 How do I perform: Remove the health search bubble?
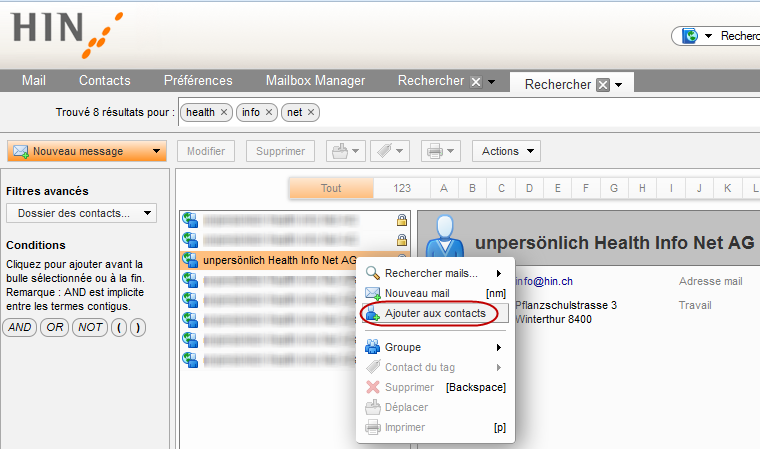coord(224,112)
